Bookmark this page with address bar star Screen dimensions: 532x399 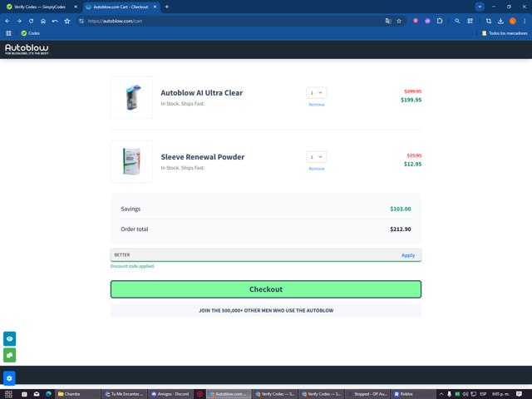coord(399,21)
